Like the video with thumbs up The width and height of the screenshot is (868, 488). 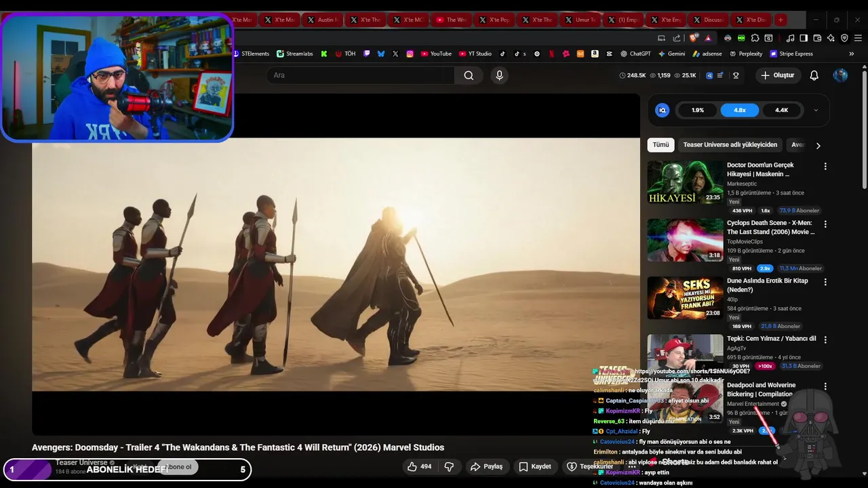pyautogui.click(x=419, y=466)
